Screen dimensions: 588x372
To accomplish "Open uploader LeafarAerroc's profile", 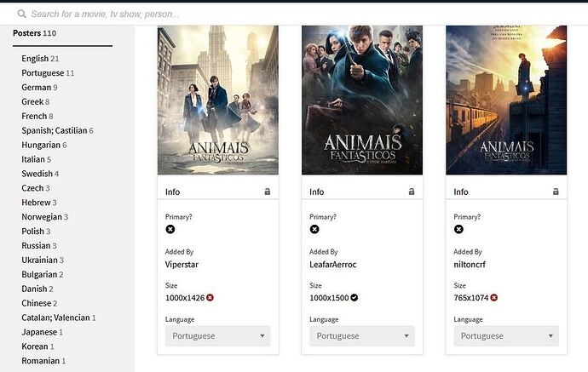I will tap(333, 265).
